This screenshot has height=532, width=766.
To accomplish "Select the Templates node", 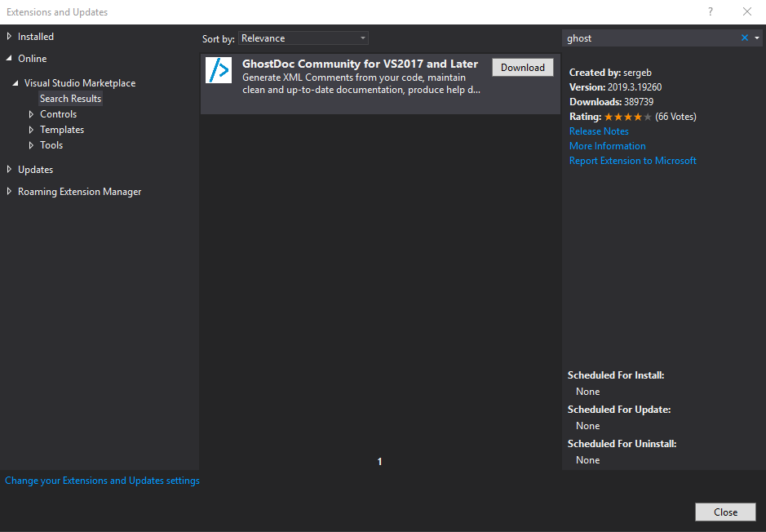I will [62, 129].
